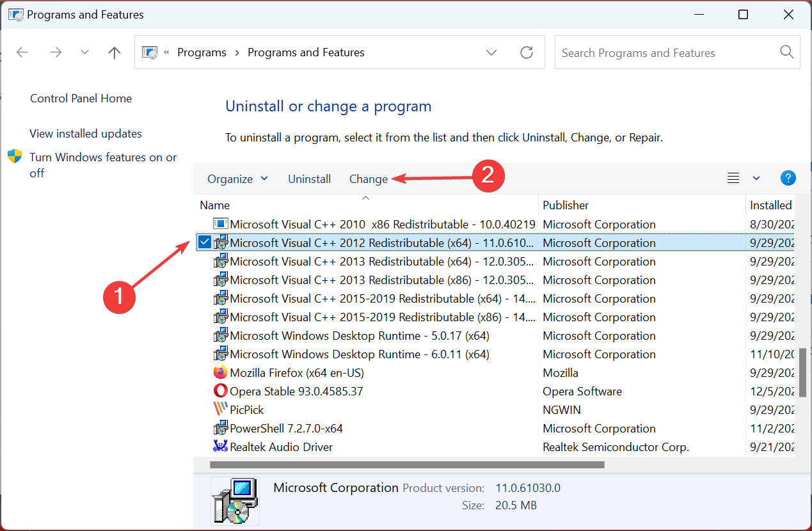Click the Visual C++ 2015-2019 x86 installer icon
The width and height of the screenshot is (812, 531).
220,317
